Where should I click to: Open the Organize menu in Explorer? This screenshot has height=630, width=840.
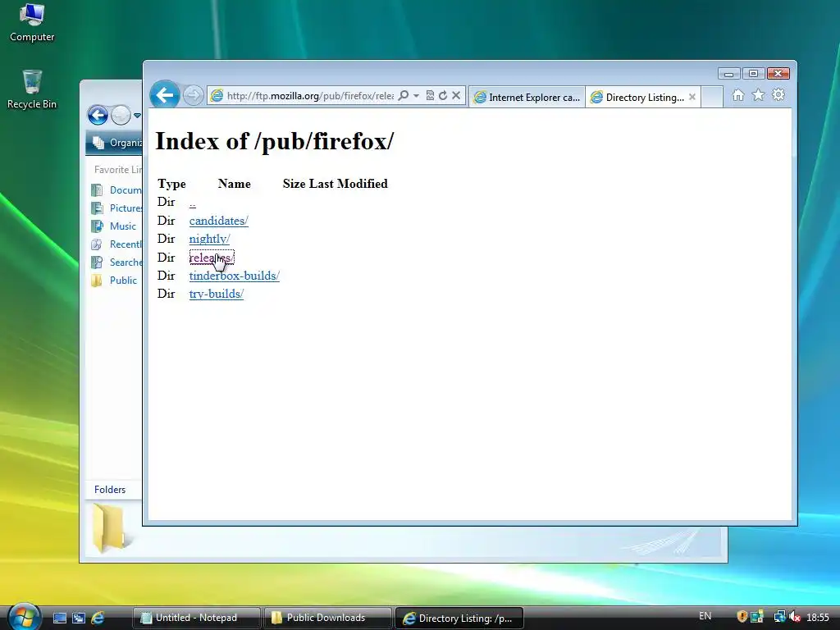(116, 143)
